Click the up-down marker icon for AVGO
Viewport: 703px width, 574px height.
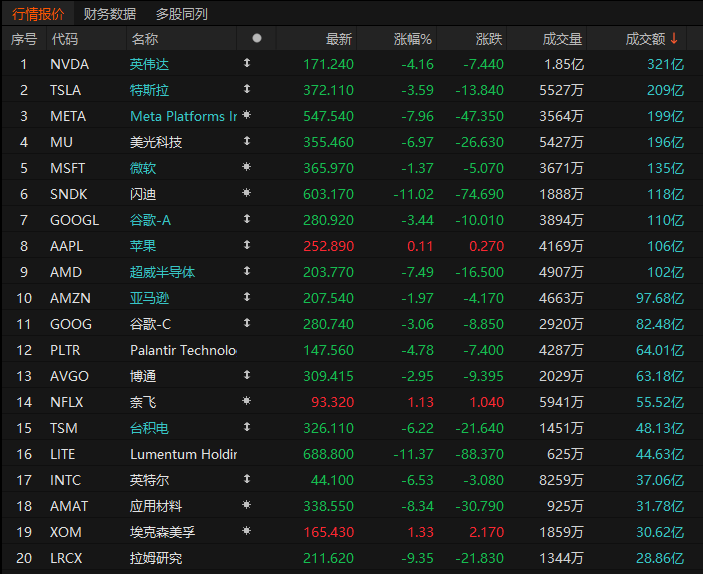tap(247, 375)
